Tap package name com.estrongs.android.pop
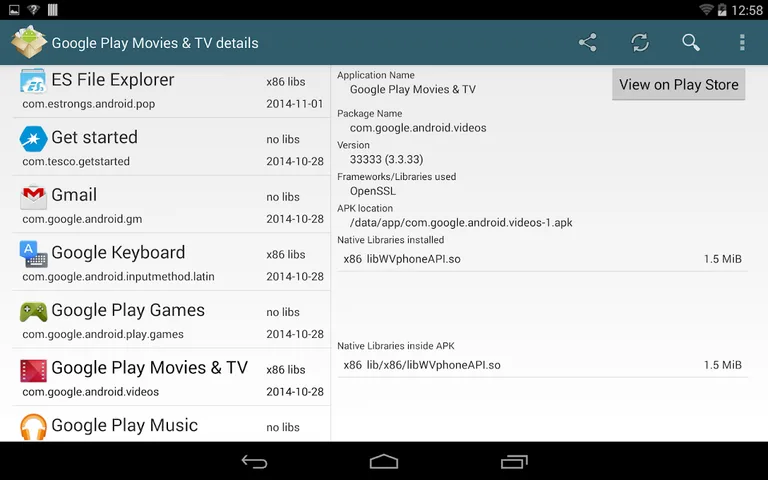The width and height of the screenshot is (768, 480). (89, 104)
